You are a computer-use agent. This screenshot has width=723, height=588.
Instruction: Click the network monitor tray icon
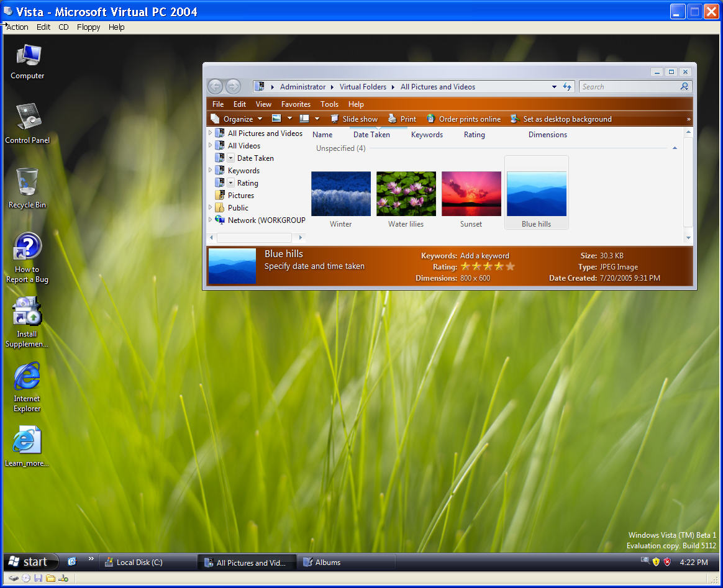645,561
